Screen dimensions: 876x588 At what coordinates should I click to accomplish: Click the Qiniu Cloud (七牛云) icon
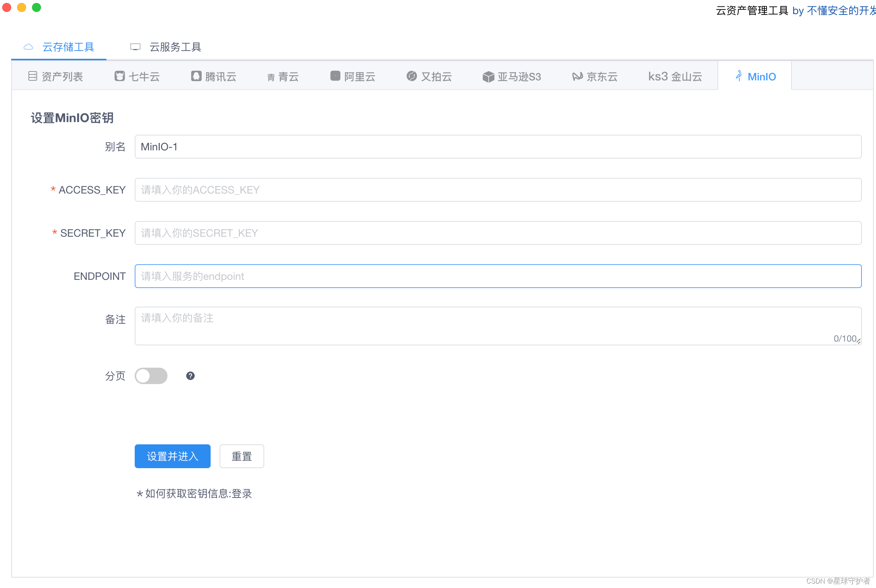click(119, 76)
